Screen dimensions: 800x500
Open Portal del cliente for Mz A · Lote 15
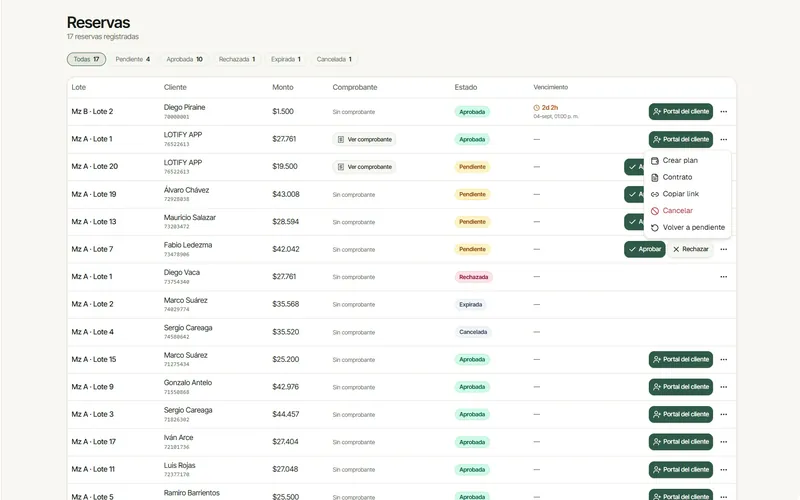pos(681,360)
